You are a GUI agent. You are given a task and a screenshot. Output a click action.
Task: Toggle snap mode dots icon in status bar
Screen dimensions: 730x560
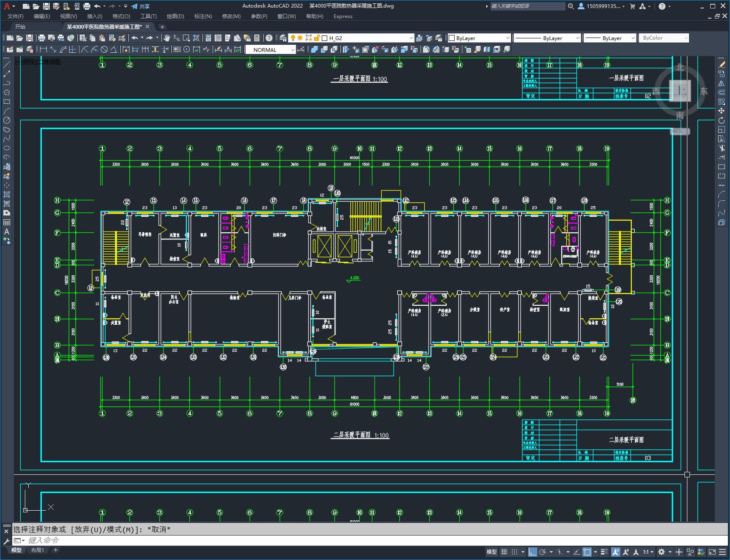514,552
